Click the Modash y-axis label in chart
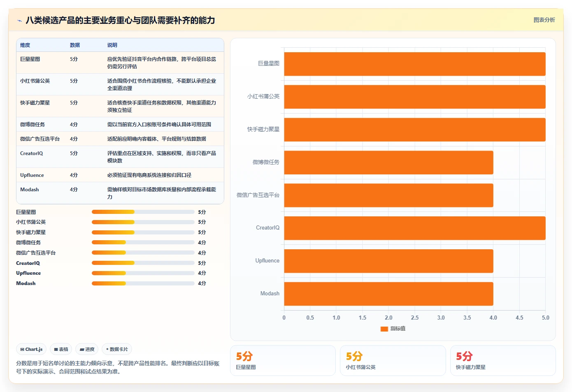The image size is (572, 392). click(270, 294)
